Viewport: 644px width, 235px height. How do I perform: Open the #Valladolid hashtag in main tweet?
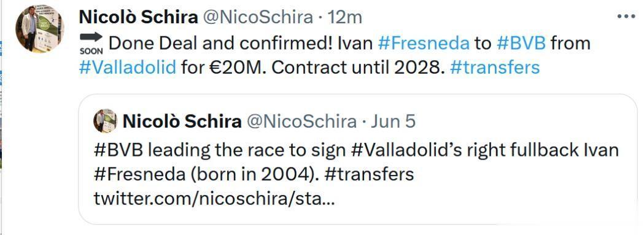[x=127, y=67]
